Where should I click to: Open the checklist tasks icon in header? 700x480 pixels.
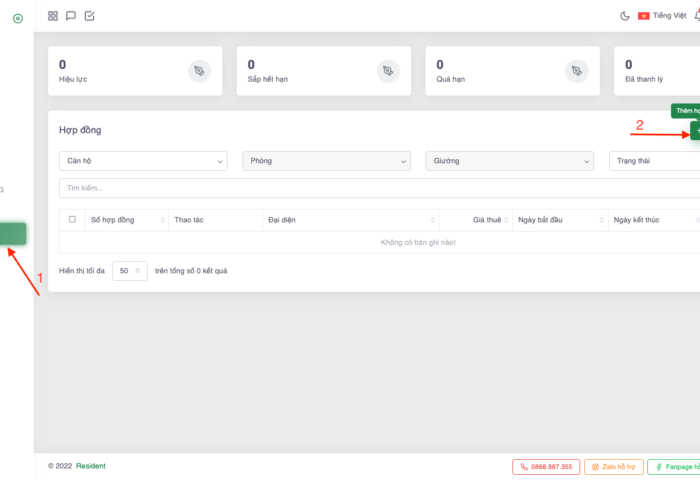tap(90, 16)
